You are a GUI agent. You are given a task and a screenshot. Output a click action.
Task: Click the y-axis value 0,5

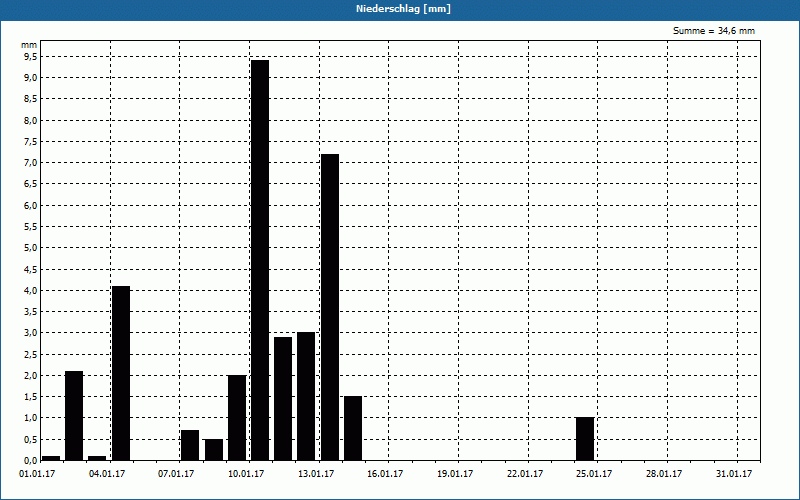tap(30, 439)
